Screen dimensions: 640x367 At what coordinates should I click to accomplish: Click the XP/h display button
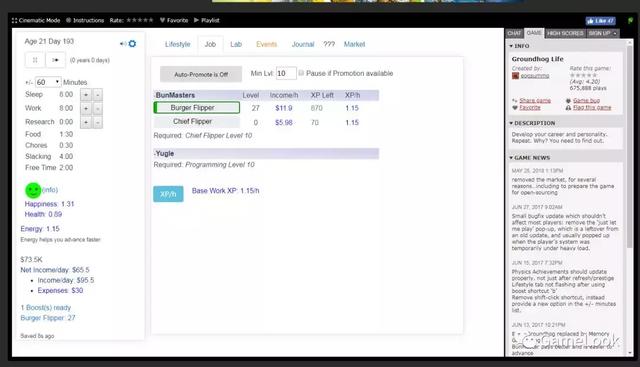(x=168, y=194)
